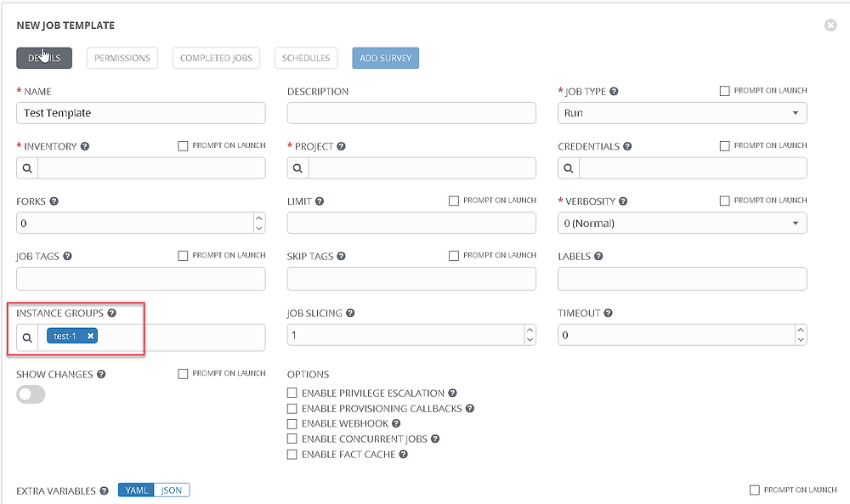Show help for the Job Slicing field
850x504 pixels.
pyautogui.click(x=350, y=313)
